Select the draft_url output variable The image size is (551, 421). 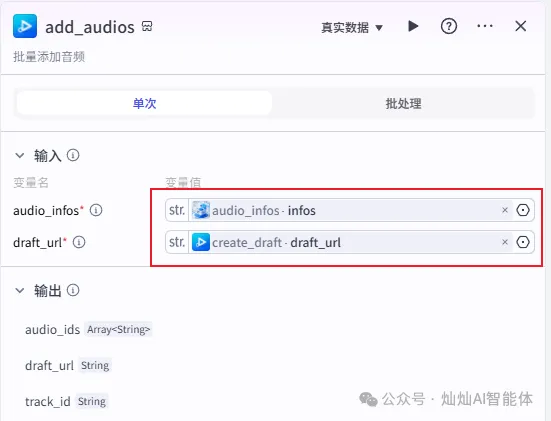click(49, 365)
